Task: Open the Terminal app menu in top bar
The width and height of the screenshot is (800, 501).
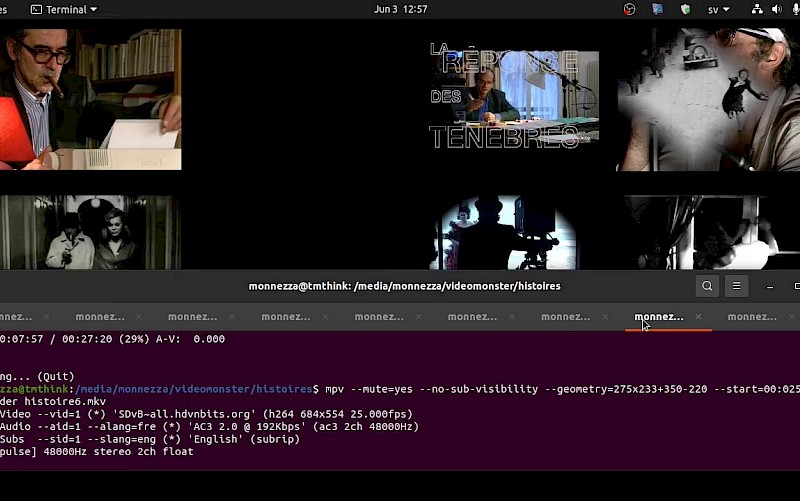Action: coord(64,9)
